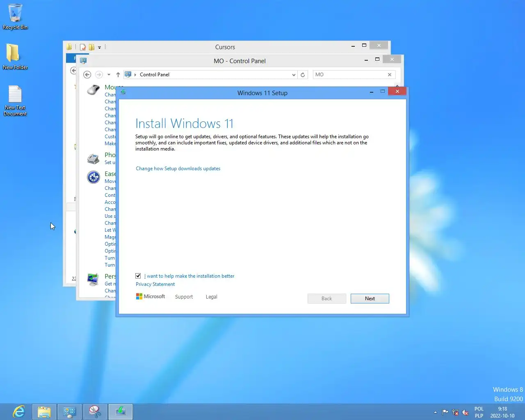Minimize the MO - Control Panel window
The width and height of the screenshot is (525, 420).
366,60
